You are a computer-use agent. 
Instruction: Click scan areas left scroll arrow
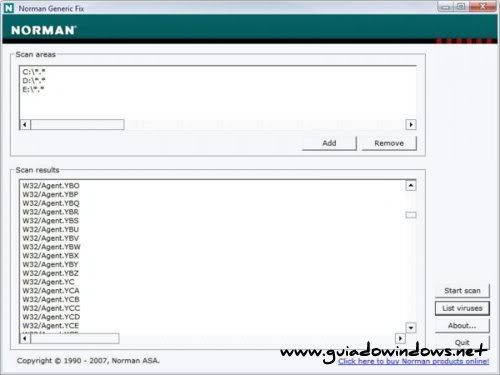click(25, 125)
